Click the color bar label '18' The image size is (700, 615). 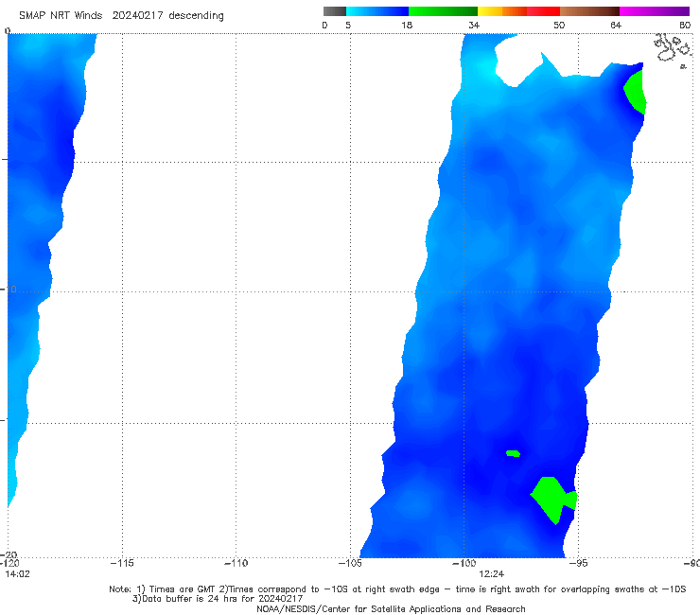[407, 26]
